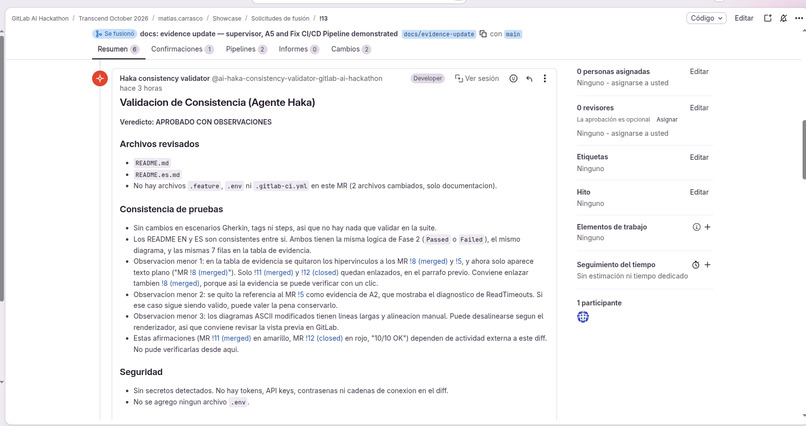806x426 pixels.
Task: Click the 'Validacion de Consistencia (Agente Haka)' heading
Action: click(217, 102)
